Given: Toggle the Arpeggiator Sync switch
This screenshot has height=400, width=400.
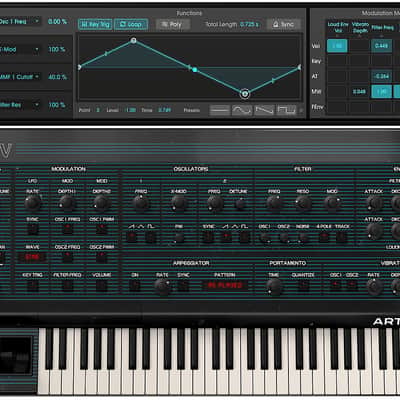Looking at the screenshot, I should tap(183, 285).
